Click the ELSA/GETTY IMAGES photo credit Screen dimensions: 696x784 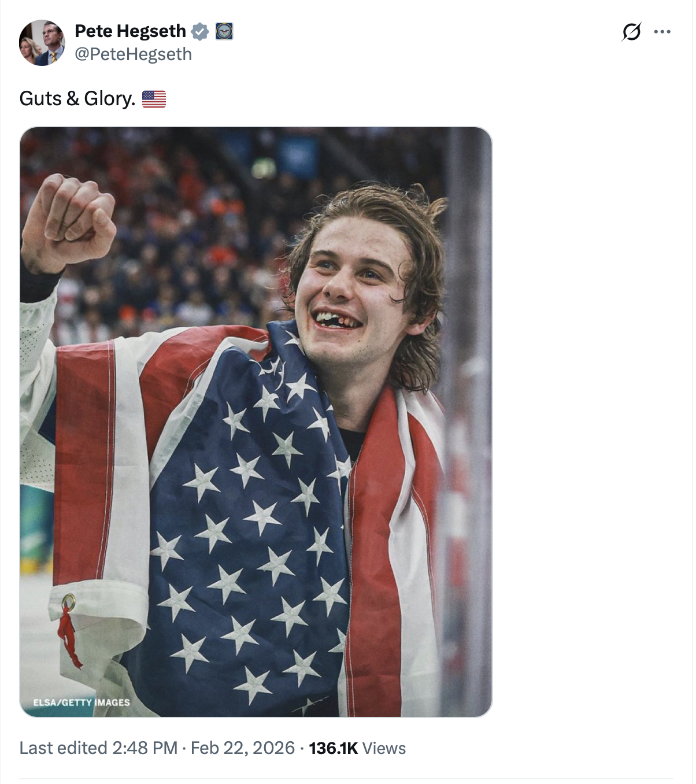click(x=82, y=702)
